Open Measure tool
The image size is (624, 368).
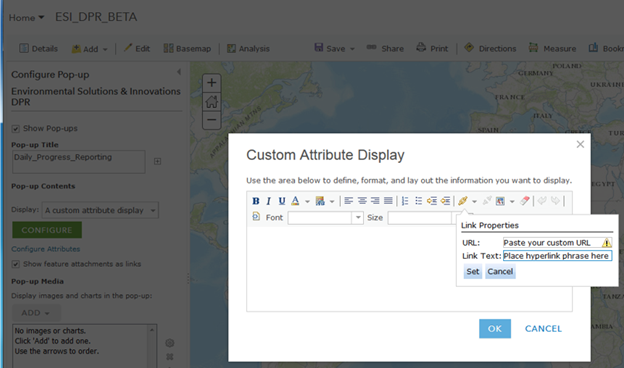click(x=552, y=48)
